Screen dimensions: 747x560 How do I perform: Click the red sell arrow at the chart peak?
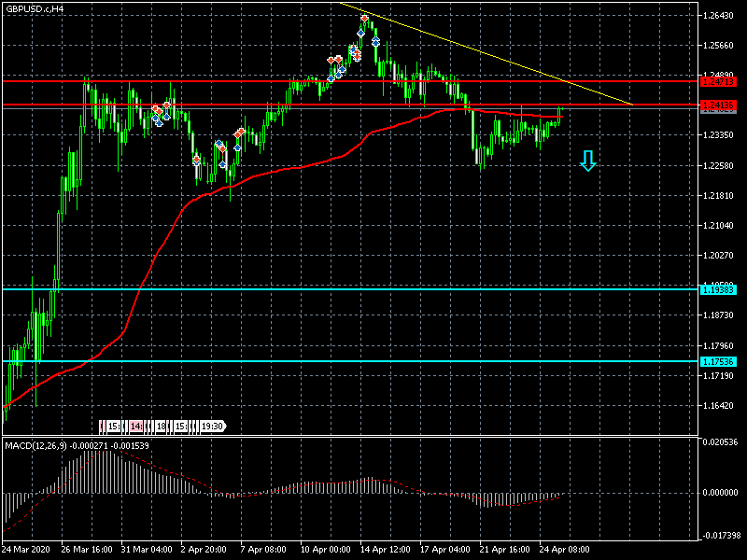click(364, 19)
